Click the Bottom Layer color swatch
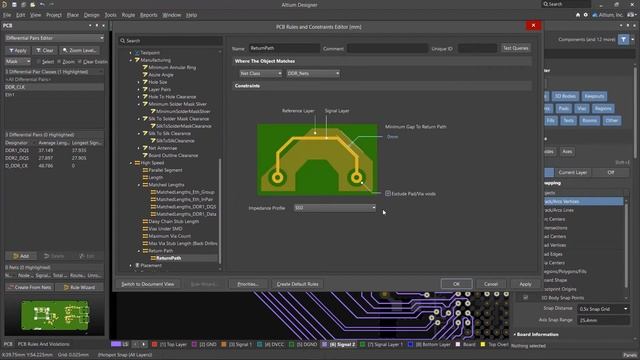Image resolution: width=640 pixels, height=360 pixels. click(410, 344)
